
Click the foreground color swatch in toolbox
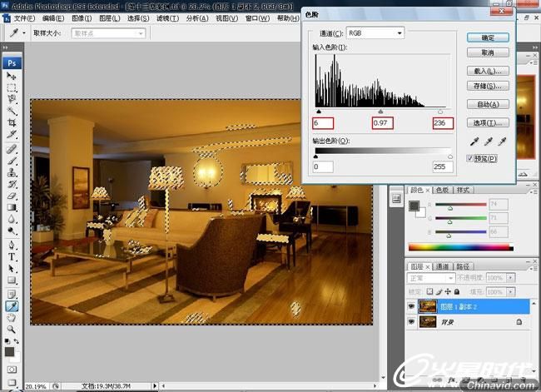[9, 351]
